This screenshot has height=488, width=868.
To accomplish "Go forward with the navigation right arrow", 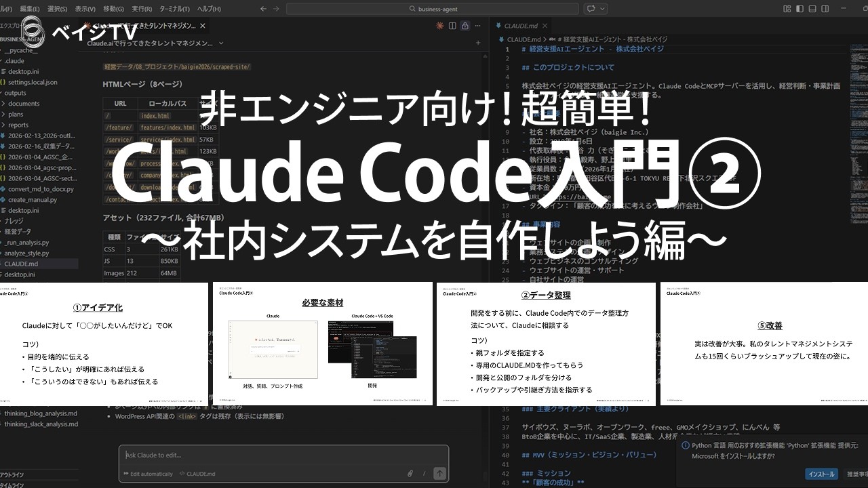I will [277, 9].
